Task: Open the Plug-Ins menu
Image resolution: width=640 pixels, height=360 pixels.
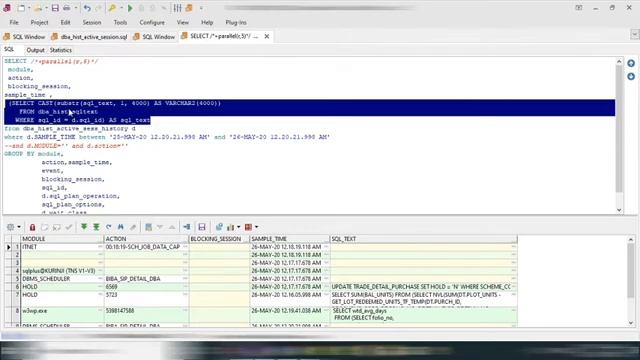Action: [x=236, y=22]
